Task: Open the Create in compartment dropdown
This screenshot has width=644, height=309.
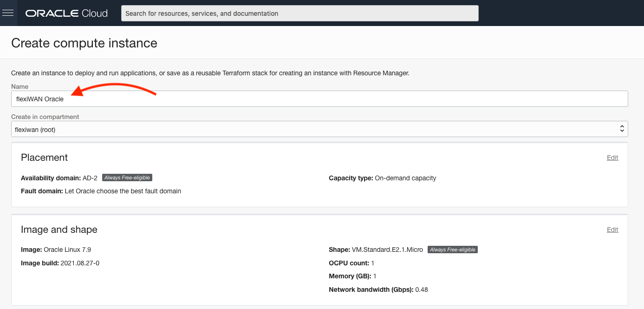Action: coord(319,130)
